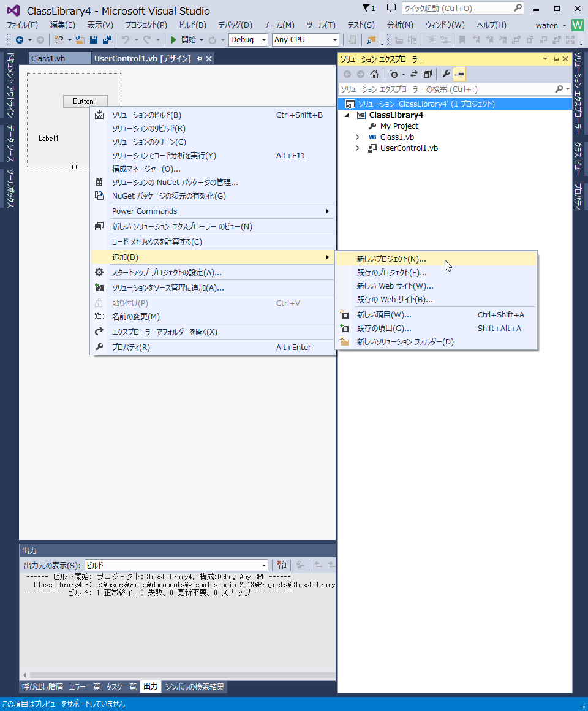The height and width of the screenshot is (711, 588).
Task: Toggle Preview Selected Items in Solution Explorer
Action: point(458,75)
